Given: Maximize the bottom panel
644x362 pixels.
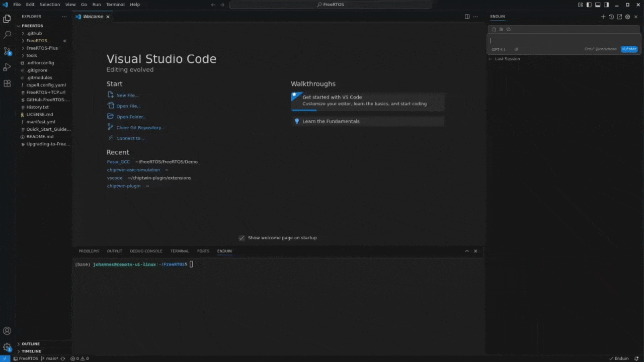Looking at the screenshot, I should pos(467,251).
